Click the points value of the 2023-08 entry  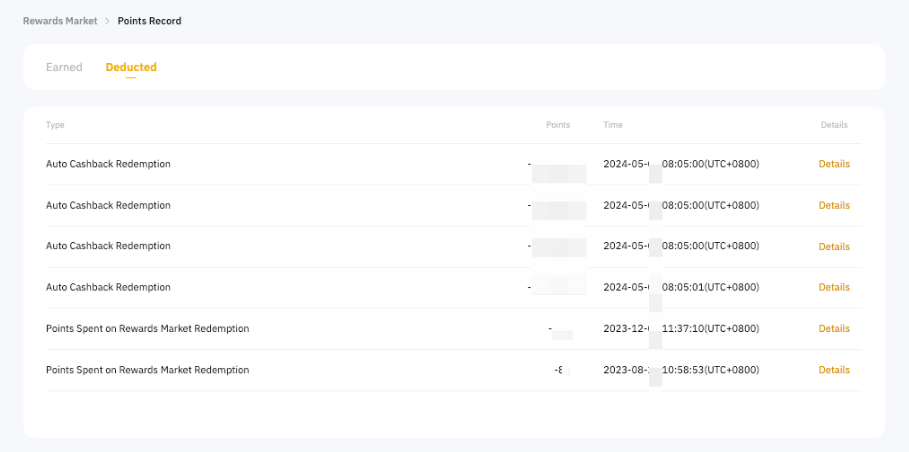pyautogui.click(x=559, y=370)
